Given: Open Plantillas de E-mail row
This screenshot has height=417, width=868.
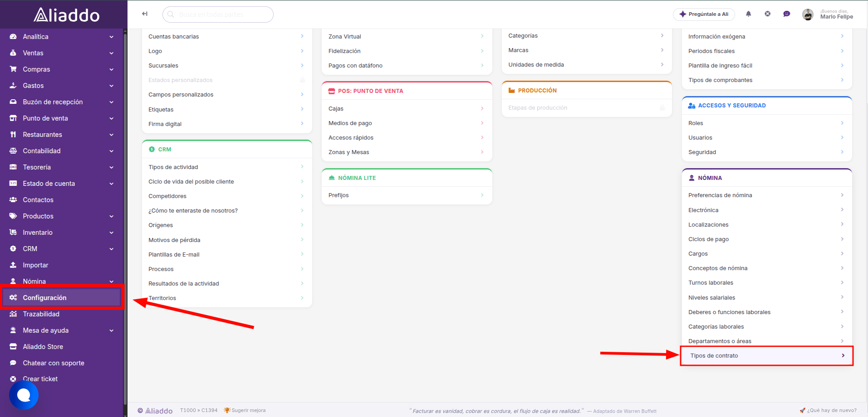Looking at the screenshot, I should click(227, 255).
